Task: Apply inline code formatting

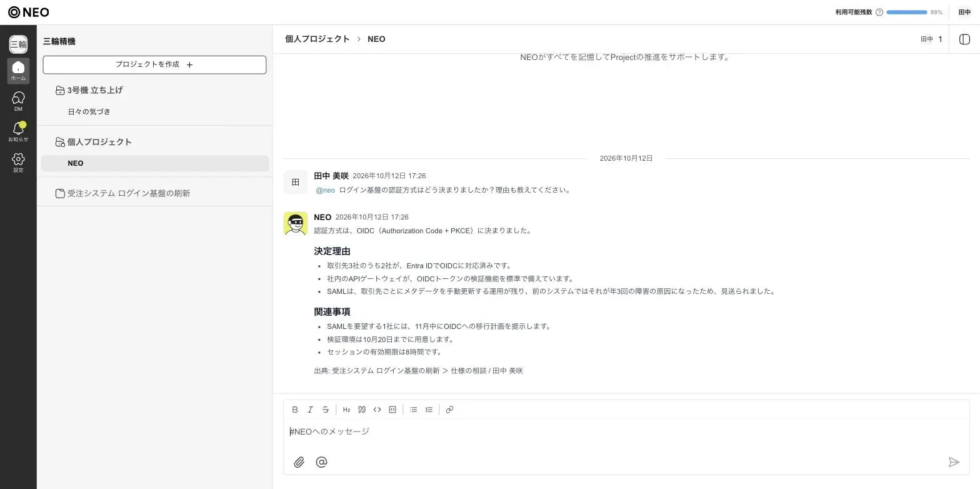Action: point(377,410)
